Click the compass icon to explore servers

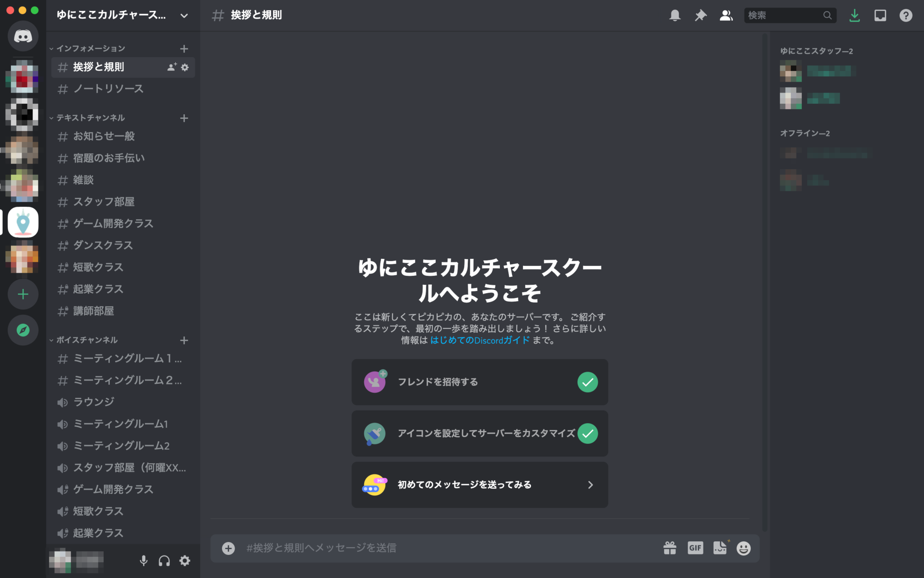pos(23,330)
